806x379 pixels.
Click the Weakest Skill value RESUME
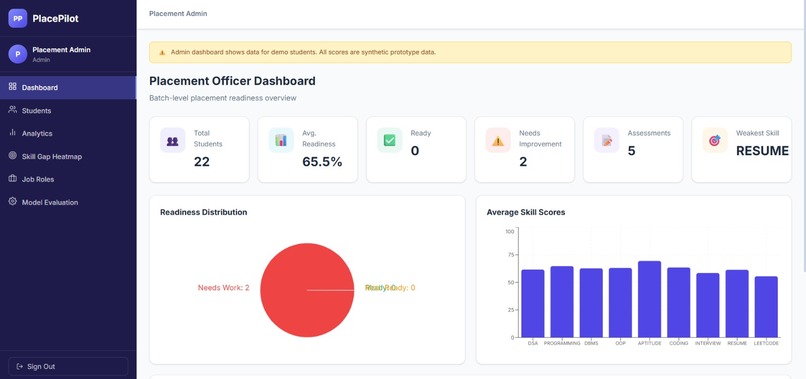[762, 151]
